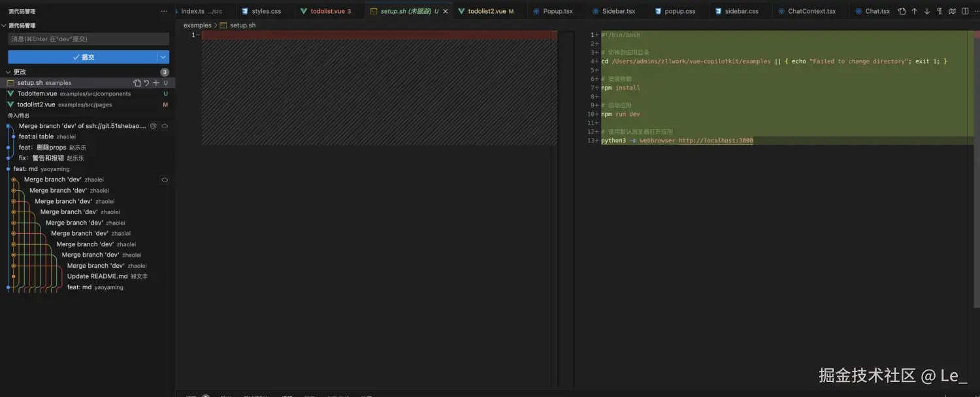Open the source control panel more actions menu
Image resolution: width=980 pixels, height=397 pixels.
pyautogui.click(x=164, y=11)
